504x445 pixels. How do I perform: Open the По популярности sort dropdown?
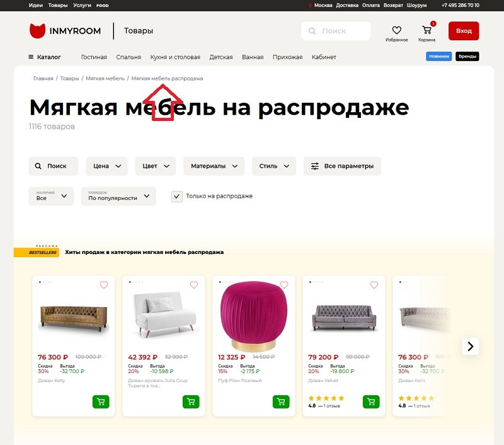[x=118, y=196]
